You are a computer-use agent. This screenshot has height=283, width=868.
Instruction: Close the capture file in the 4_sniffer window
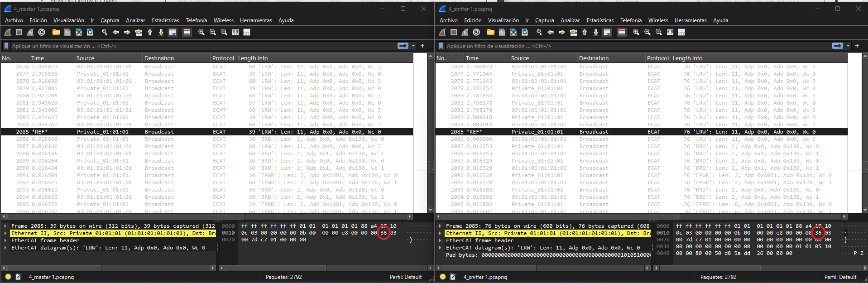point(513,32)
